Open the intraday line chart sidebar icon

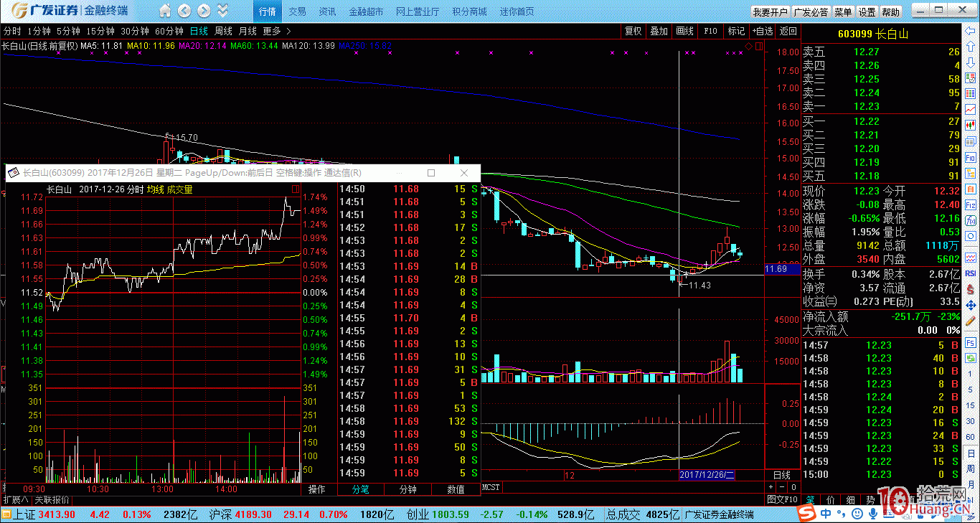(x=971, y=109)
